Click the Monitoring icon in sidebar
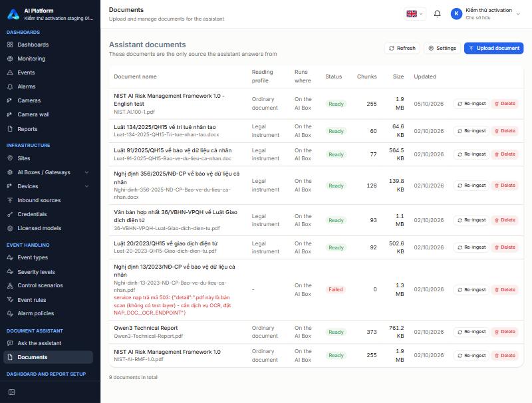532x403 pixels. tap(10, 59)
